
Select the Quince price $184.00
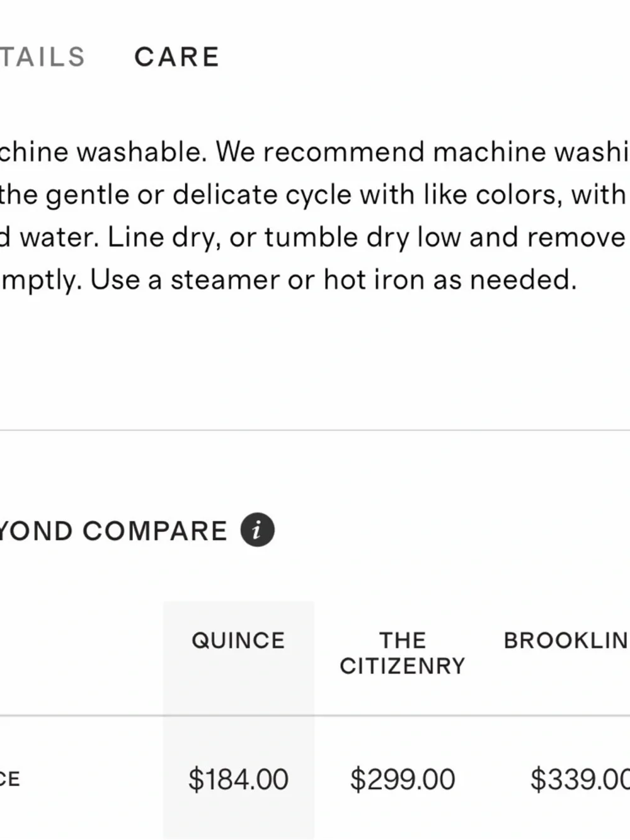(x=238, y=780)
